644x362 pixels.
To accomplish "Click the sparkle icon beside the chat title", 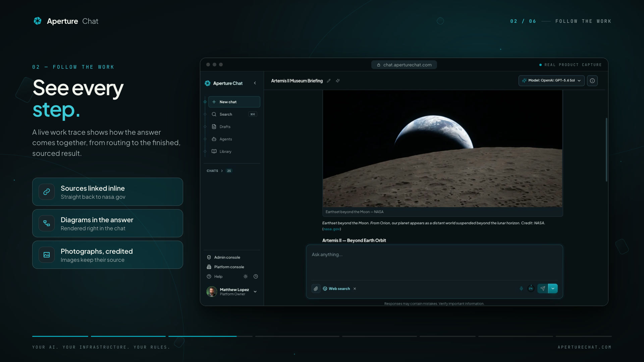I will [338, 81].
